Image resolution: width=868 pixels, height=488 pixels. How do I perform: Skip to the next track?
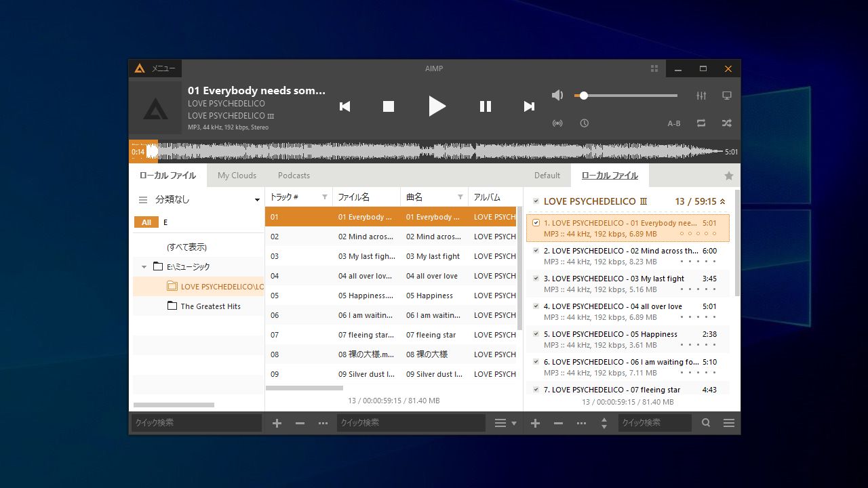tap(529, 106)
